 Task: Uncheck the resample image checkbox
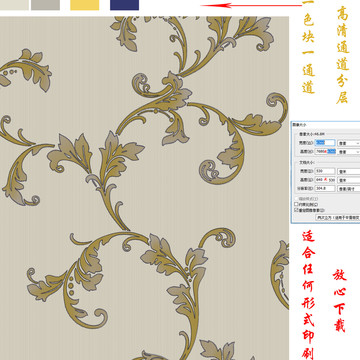click(x=296, y=210)
